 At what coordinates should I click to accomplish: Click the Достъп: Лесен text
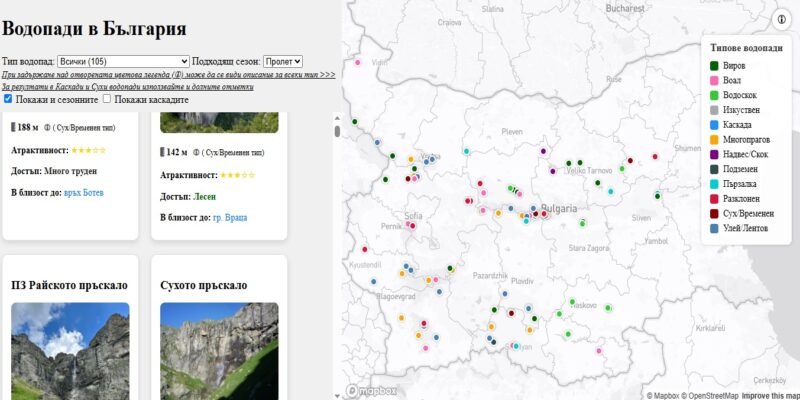188,196
